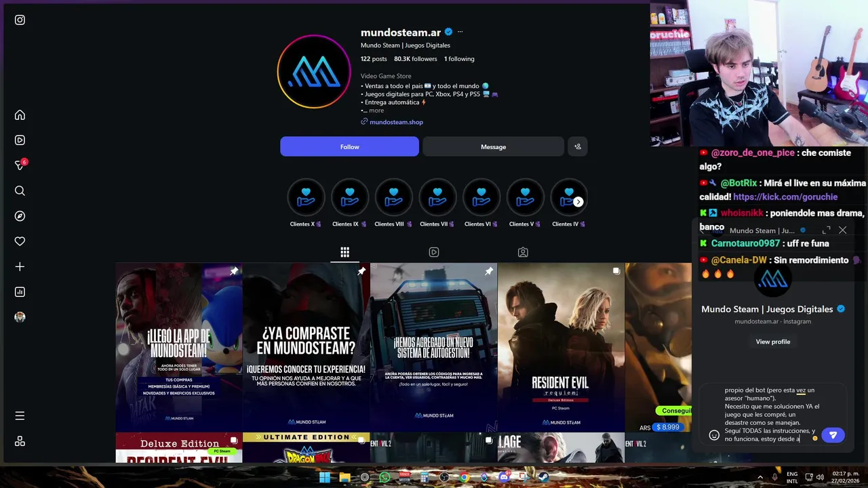Open Dragon Ball Ultimate Edition post
The image size is (868, 488).
tap(307, 448)
